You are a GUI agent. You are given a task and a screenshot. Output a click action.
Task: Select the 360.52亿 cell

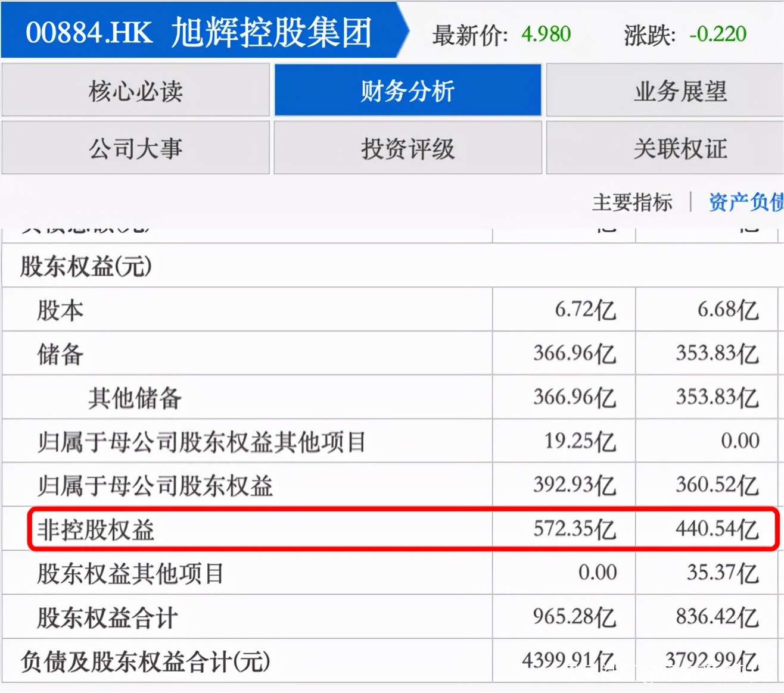pyautogui.click(x=717, y=486)
